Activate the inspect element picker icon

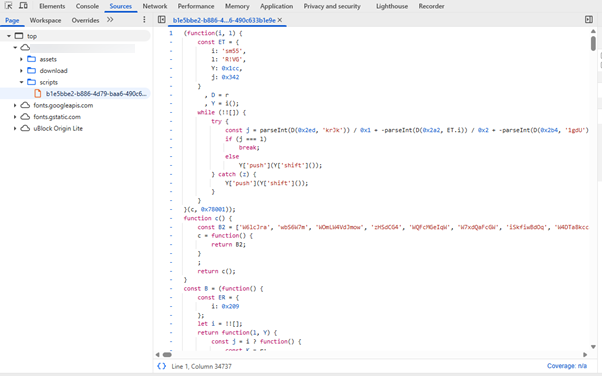tap(8, 6)
